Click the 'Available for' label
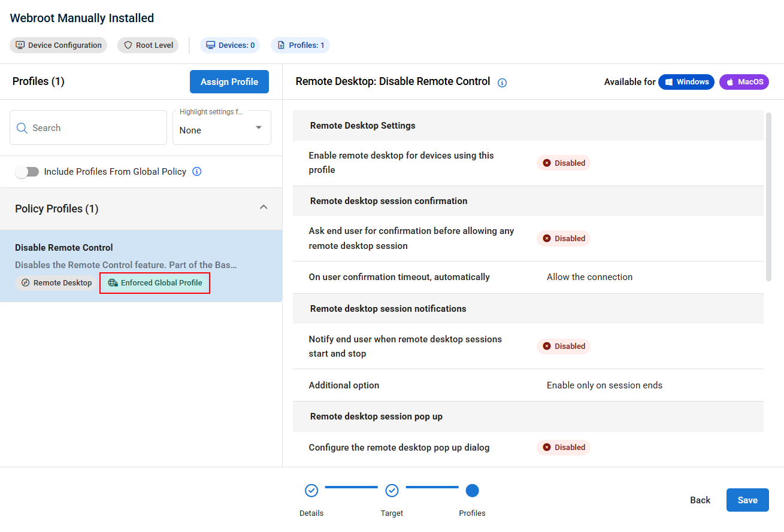Viewport: 784px width, 532px height. (x=630, y=82)
